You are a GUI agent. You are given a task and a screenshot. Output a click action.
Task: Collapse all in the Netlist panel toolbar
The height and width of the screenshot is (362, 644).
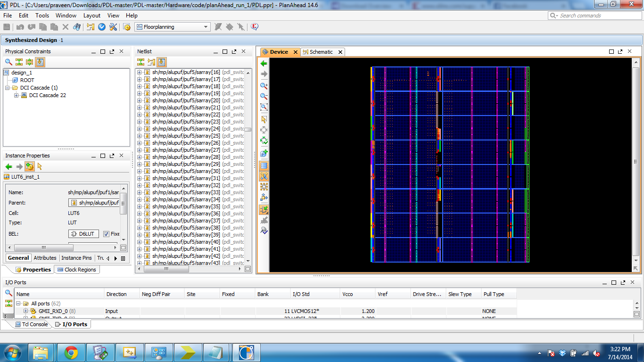pyautogui.click(x=140, y=62)
